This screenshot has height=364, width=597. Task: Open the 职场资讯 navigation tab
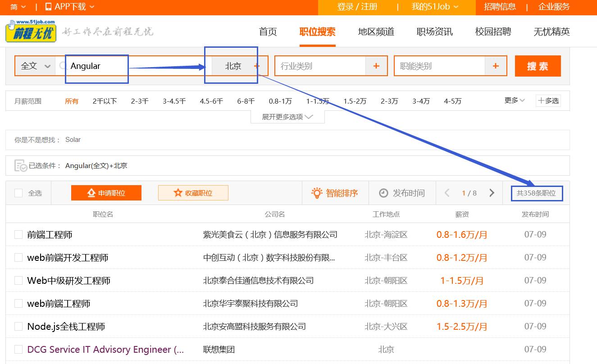click(435, 32)
